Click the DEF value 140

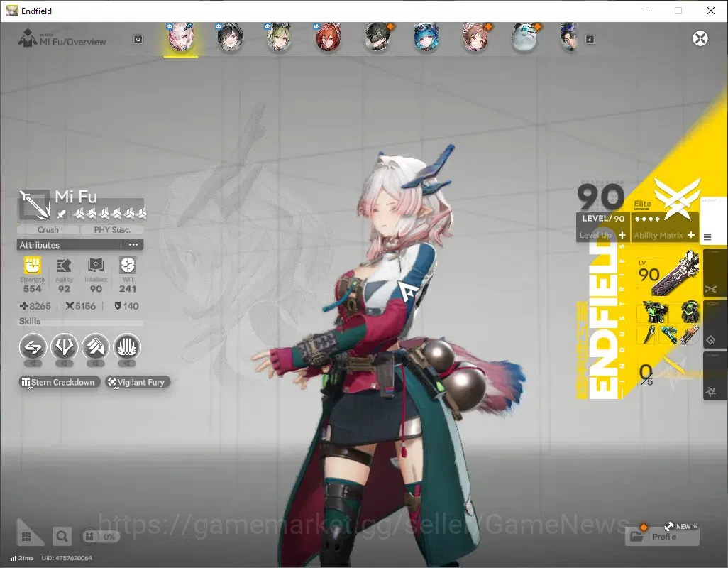tap(126, 306)
